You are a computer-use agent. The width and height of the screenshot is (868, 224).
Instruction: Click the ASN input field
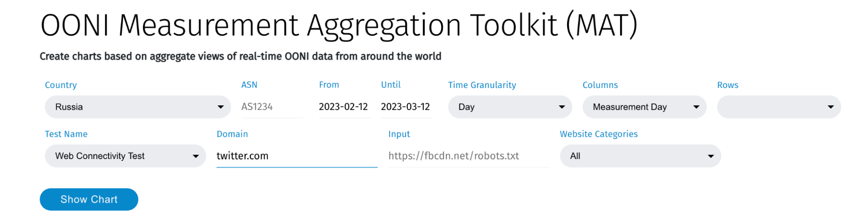click(x=272, y=107)
